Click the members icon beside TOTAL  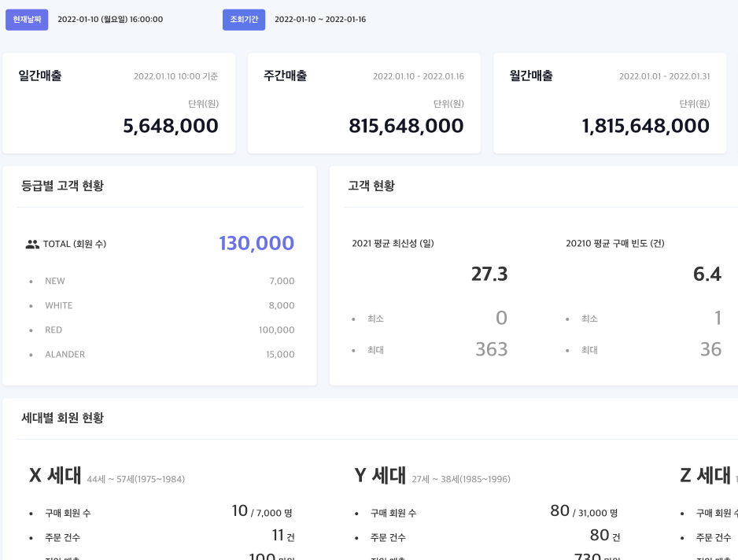tap(32, 245)
